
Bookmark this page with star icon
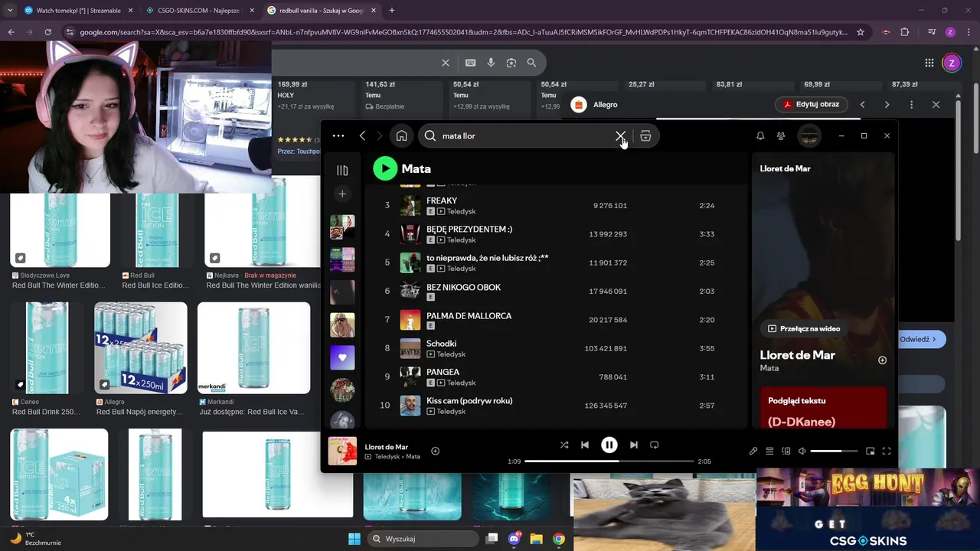point(861,32)
